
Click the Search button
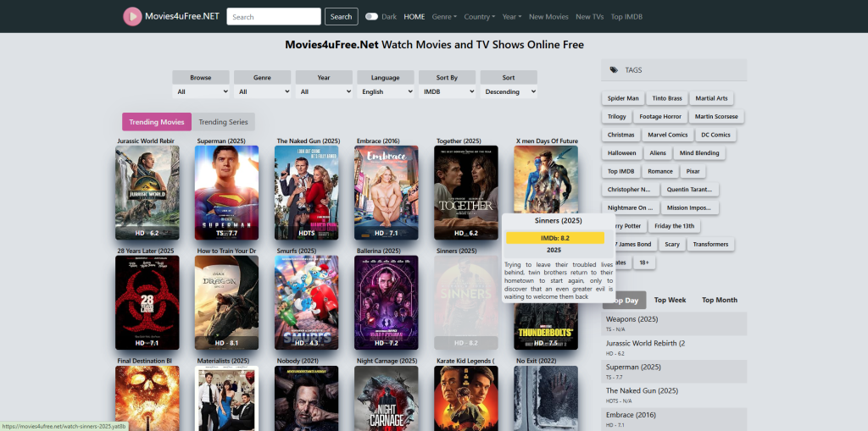click(341, 17)
